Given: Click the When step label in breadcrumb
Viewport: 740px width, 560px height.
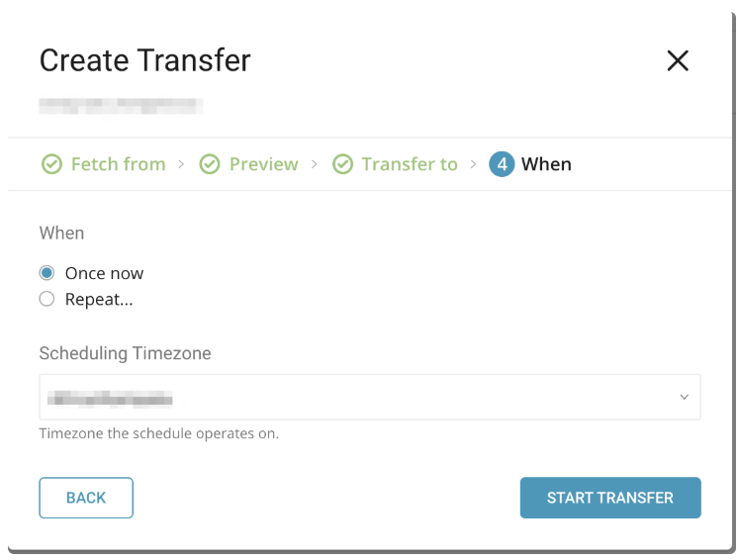Looking at the screenshot, I should (x=546, y=164).
